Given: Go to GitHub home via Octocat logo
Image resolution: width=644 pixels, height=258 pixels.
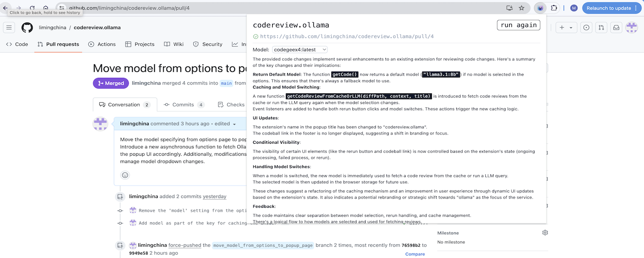Looking at the screenshot, I should tap(27, 28).
